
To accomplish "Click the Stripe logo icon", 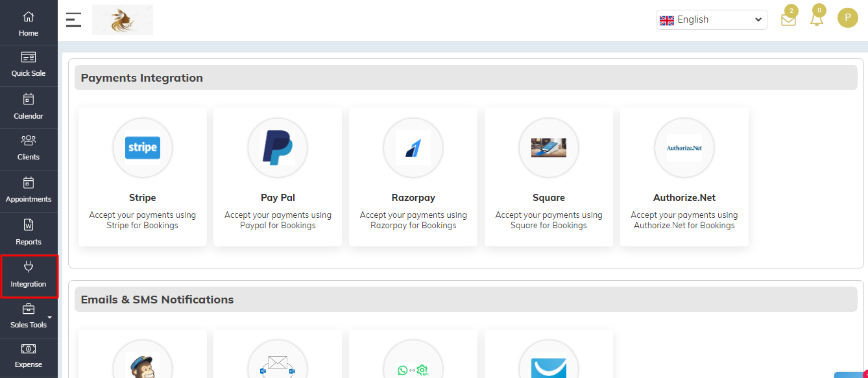I will point(143,148).
